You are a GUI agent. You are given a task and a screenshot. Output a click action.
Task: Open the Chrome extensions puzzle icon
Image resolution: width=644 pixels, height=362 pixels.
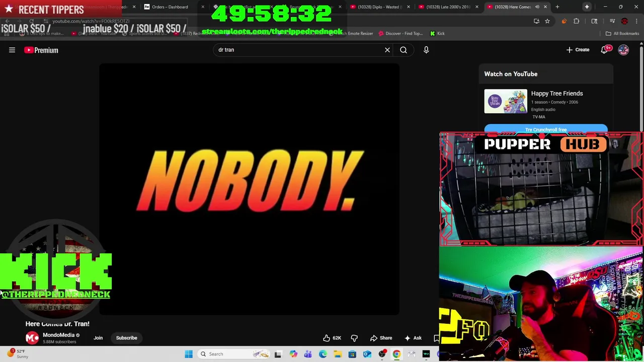click(x=577, y=21)
